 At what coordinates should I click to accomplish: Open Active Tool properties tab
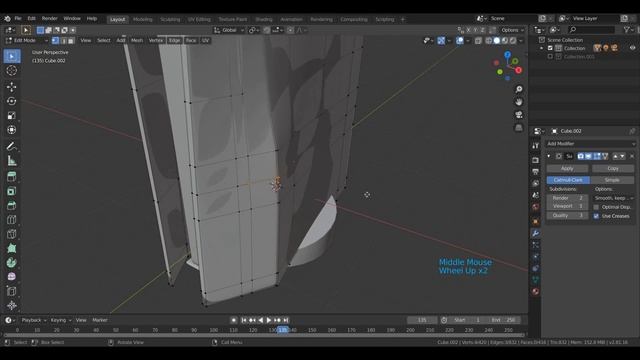point(536,146)
